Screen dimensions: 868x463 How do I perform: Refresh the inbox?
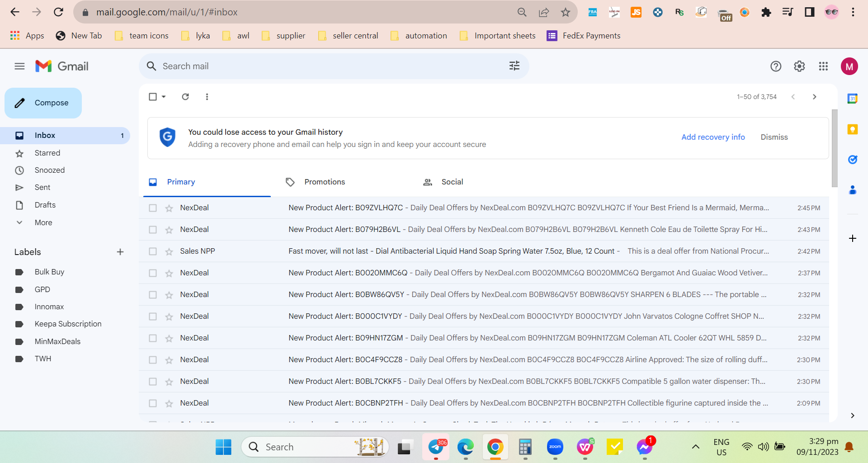point(185,97)
